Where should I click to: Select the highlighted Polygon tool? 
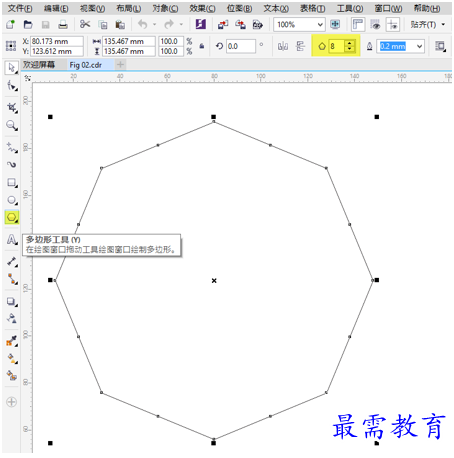(x=12, y=217)
